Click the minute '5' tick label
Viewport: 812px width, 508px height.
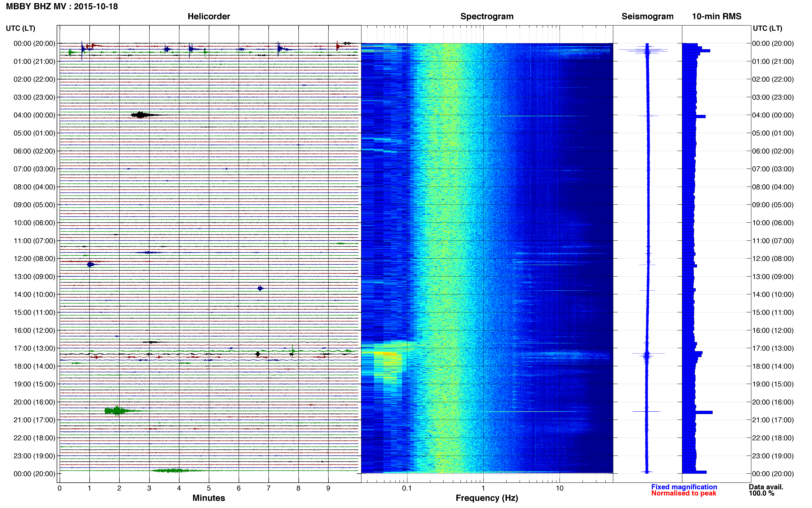(209, 488)
